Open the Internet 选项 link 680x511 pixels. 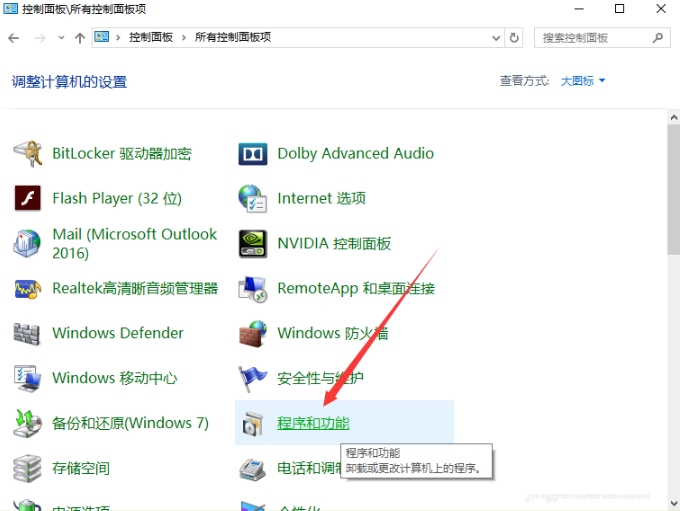pyautogui.click(x=321, y=198)
